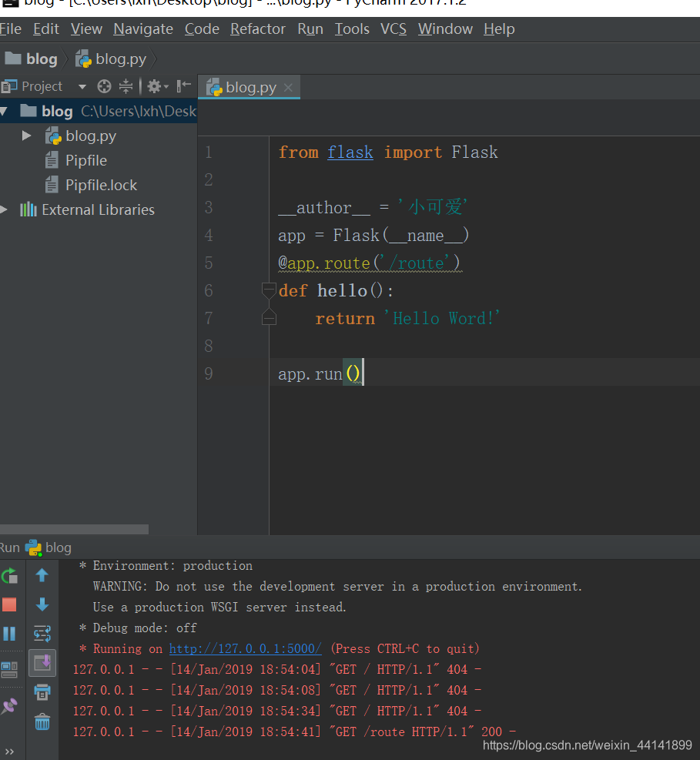Toggle soft-wrap in run console

(x=42, y=634)
